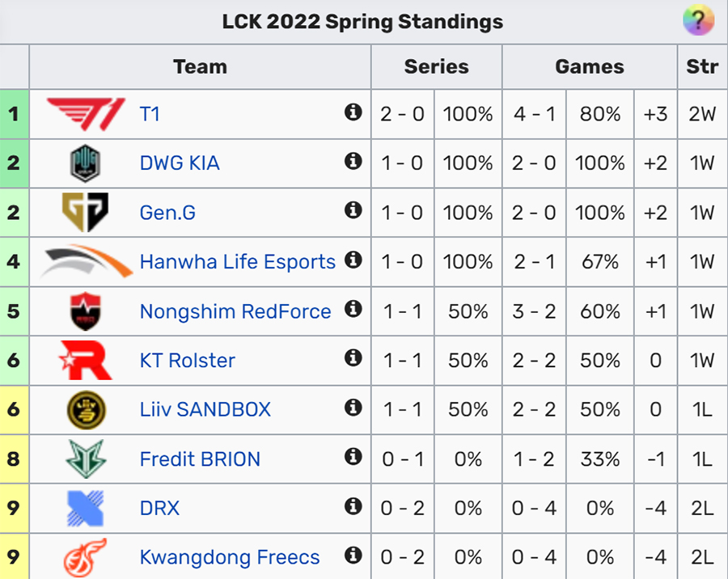Click Kwangdong Freecs info icon

click(x=353, y=555)
